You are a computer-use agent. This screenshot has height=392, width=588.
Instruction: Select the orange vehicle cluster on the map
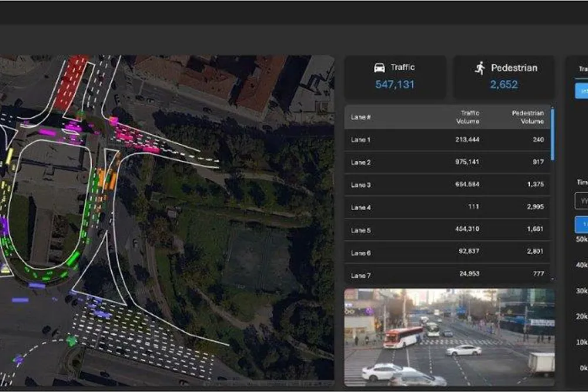[108, 178]
